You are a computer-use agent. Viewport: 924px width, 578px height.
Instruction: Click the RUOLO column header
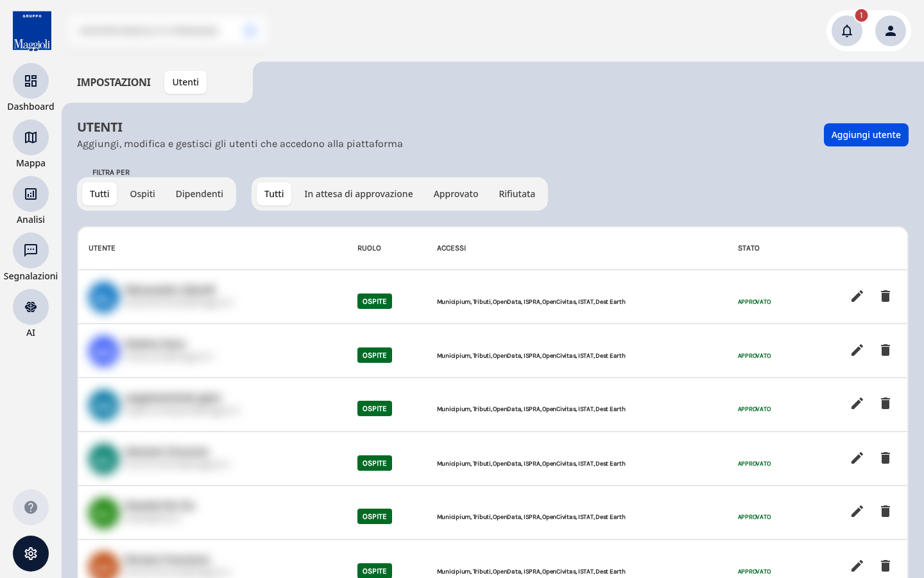(x=369, y=248)
